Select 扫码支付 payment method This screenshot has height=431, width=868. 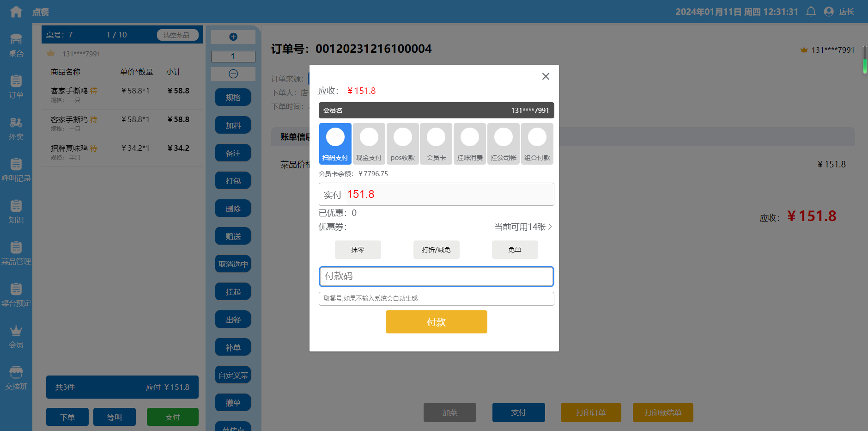coord(335,144)
